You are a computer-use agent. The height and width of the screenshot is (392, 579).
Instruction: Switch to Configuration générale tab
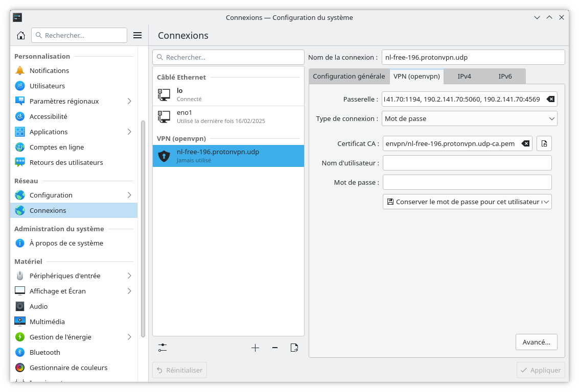[349, 76]
